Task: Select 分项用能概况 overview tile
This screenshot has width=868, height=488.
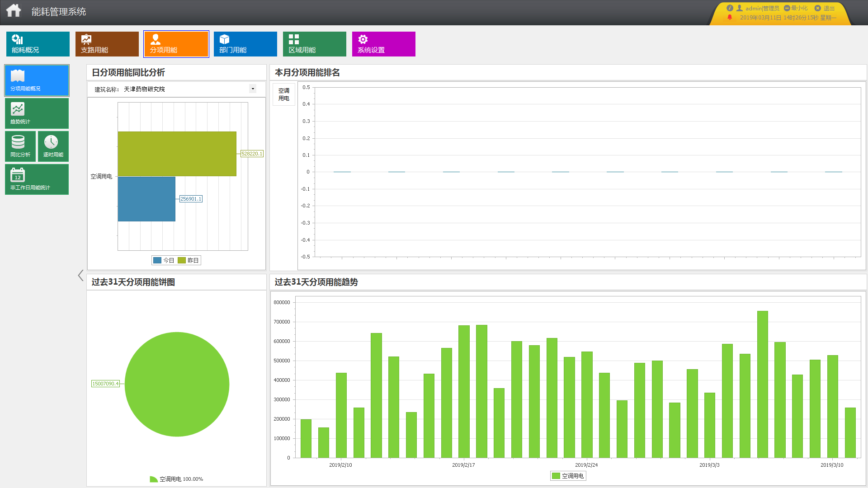Action: pos(37,80)
